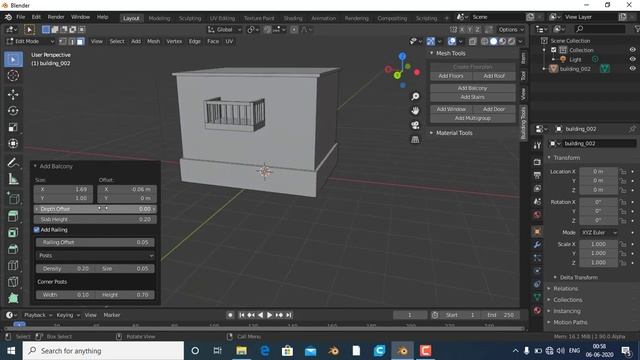This screenshot has height=360, width=640.
Task: Select the Measure tool
Action: point(13,178)
